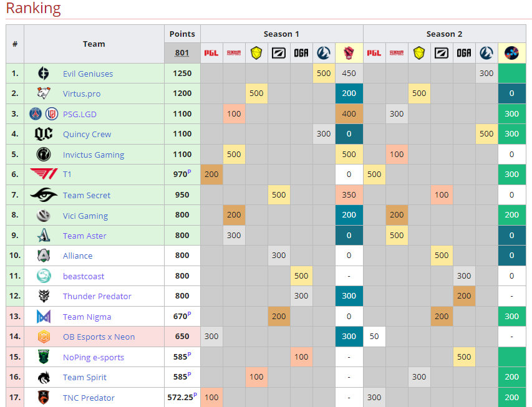The width and height of the screenshot is (532, 407).
Task: Click the Season 1 DreamLeague tournament icon
Action: coord(279,53)
